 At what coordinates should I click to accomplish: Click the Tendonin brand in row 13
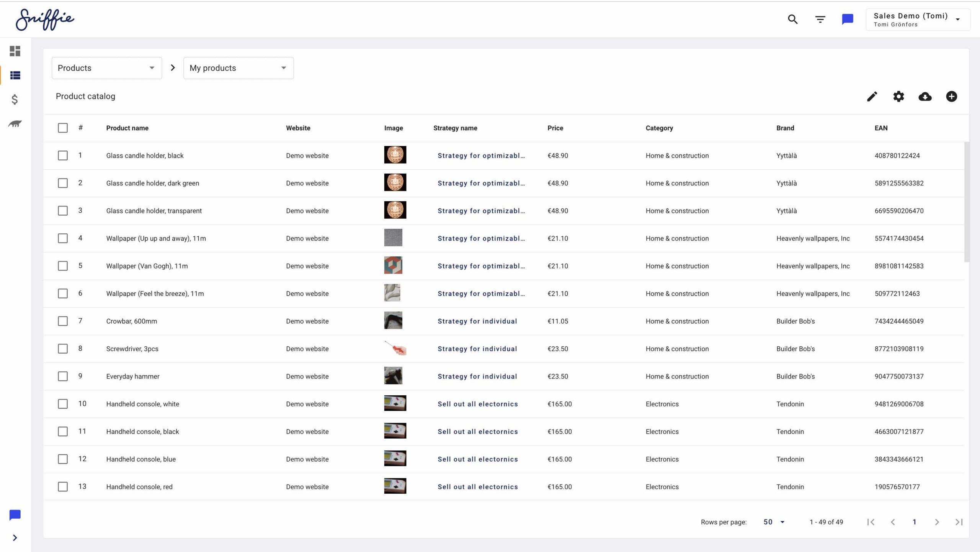point(790,486)
